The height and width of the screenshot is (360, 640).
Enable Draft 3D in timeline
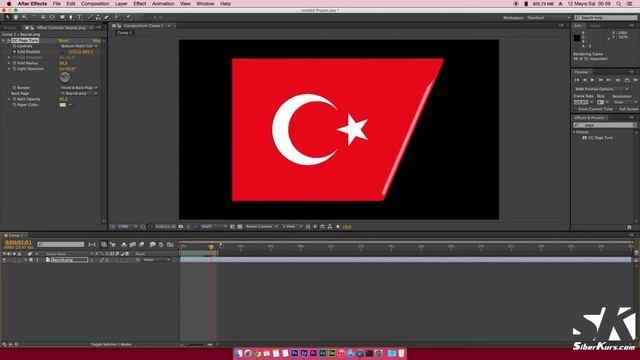(113, 244)
